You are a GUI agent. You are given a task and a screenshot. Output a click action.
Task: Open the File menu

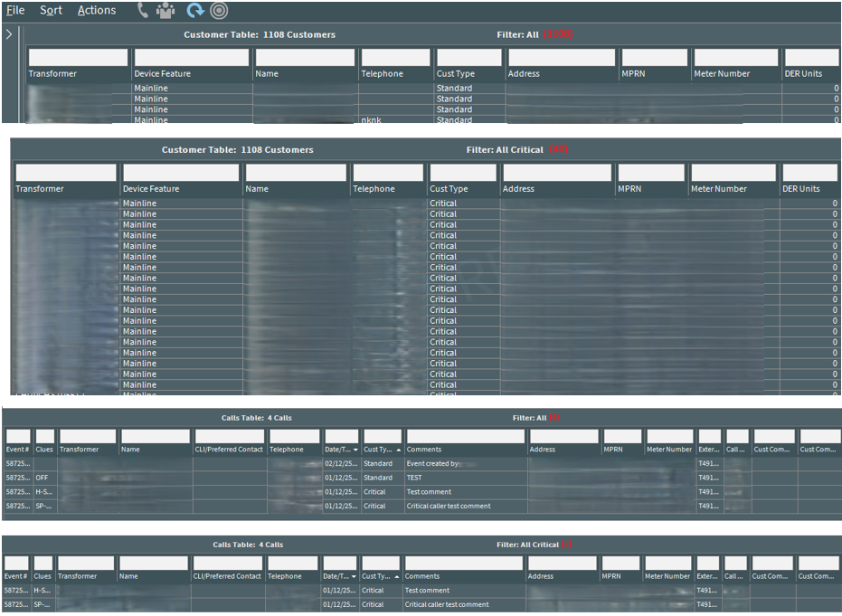pos(15,11)
